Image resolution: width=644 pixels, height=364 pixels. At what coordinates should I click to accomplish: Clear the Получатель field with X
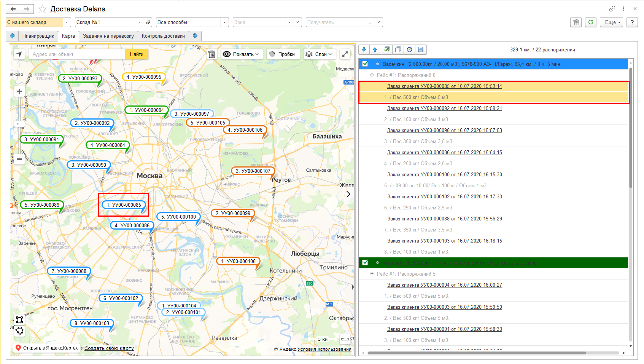pos(378,22)
